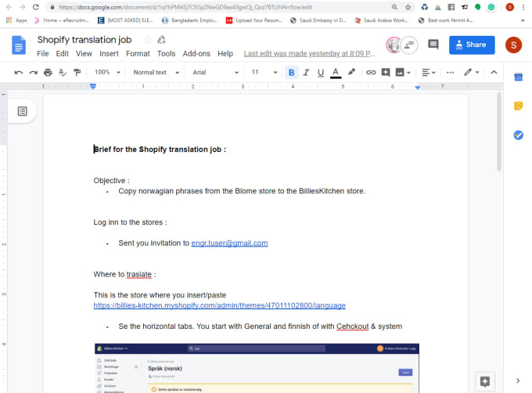The image size is (532, 393).
Task: Open the billies-kitchen.myshopify.com language link
Action: pos(220,305)
